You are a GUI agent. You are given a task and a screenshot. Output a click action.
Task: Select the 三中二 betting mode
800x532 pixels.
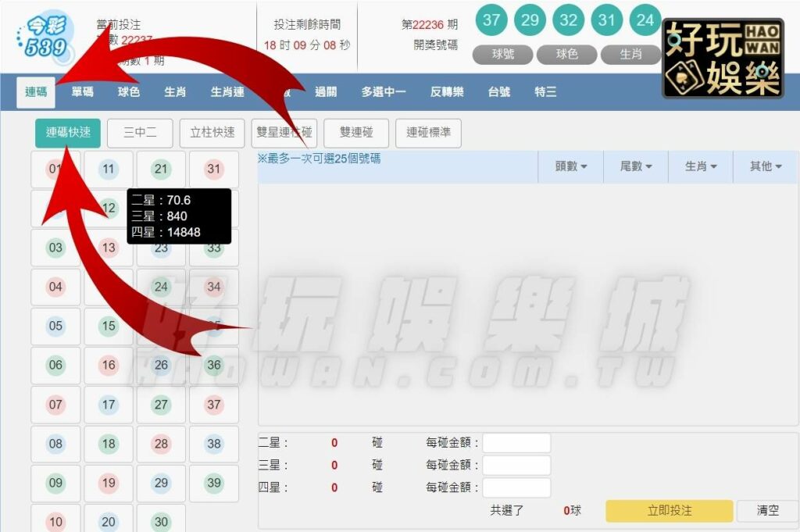140,133
